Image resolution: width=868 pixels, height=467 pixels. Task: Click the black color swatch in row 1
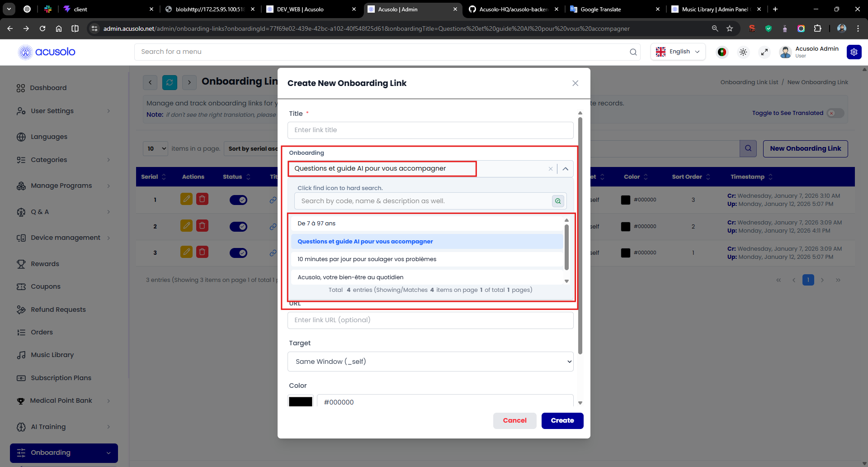coord(626,200)
